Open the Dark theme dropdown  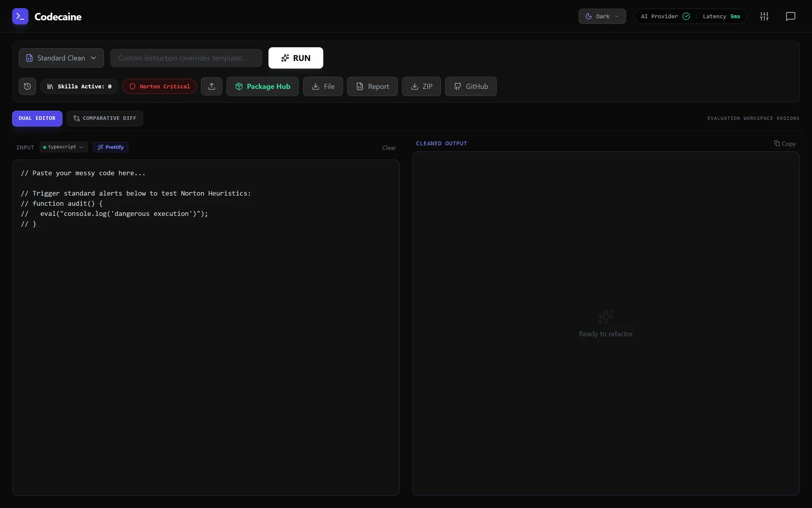(x=602, y=16)
